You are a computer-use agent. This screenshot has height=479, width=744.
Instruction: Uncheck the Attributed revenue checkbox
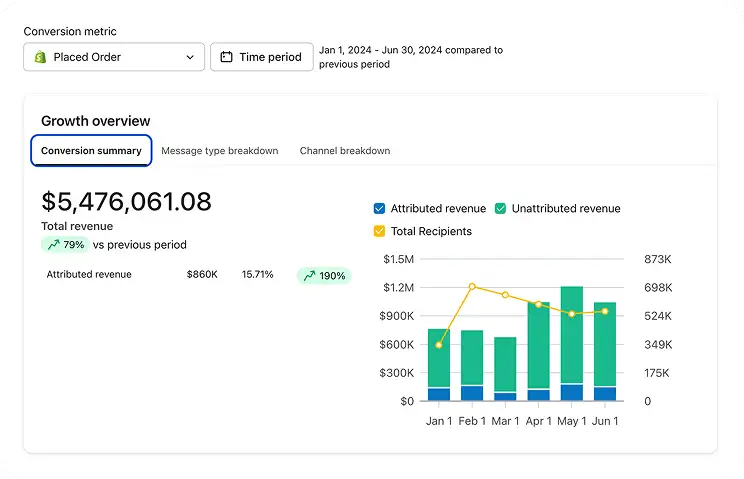379,209
